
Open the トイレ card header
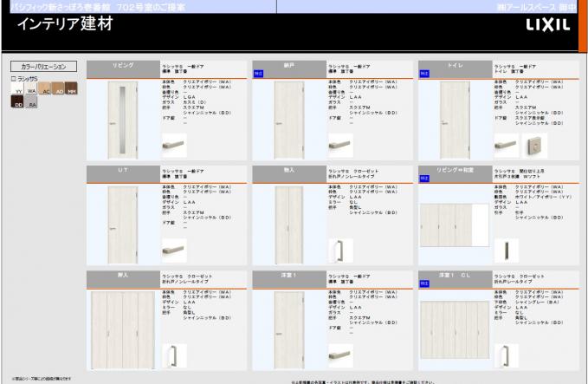(x=455, y=69)
